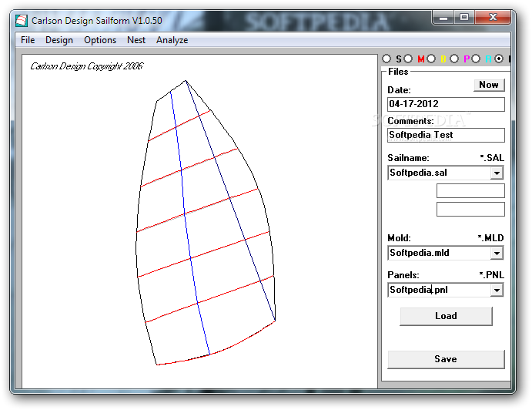Expand the Mold dropdown arrow
The image size is (532, 410).
[x=497, y=253]
